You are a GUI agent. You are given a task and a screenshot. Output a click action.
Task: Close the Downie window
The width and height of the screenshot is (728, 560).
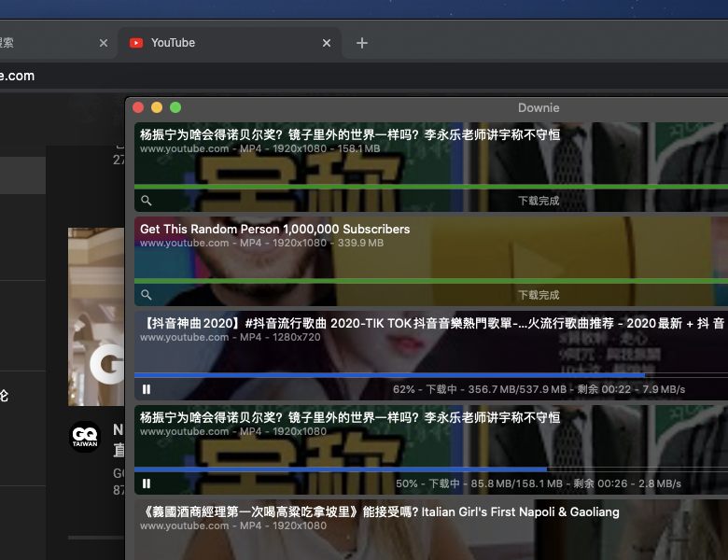(138, 107)
